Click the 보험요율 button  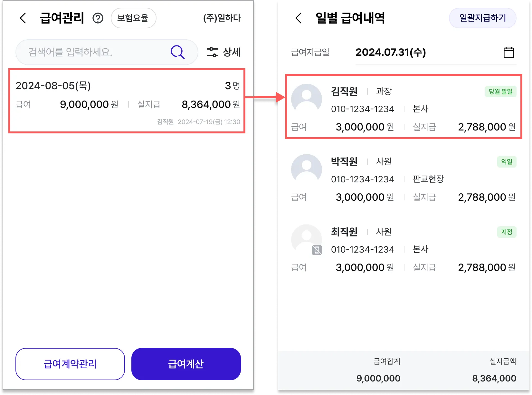(133, 18)
